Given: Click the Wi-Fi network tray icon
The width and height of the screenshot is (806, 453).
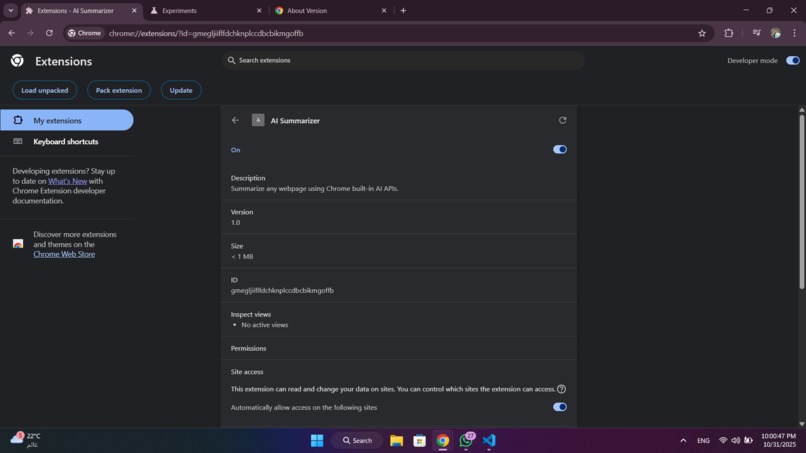Looking at the screenshot, I should [x=723, y=441].
